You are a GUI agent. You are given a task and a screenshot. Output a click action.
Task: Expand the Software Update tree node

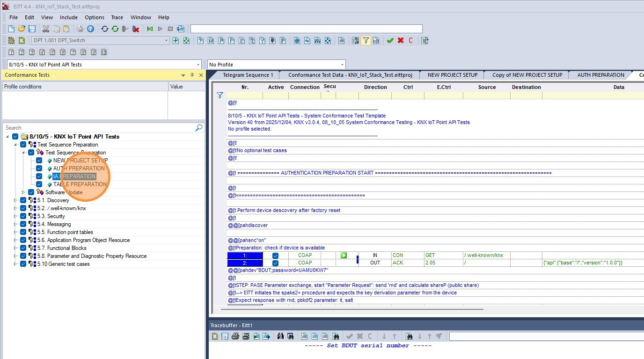23,192
